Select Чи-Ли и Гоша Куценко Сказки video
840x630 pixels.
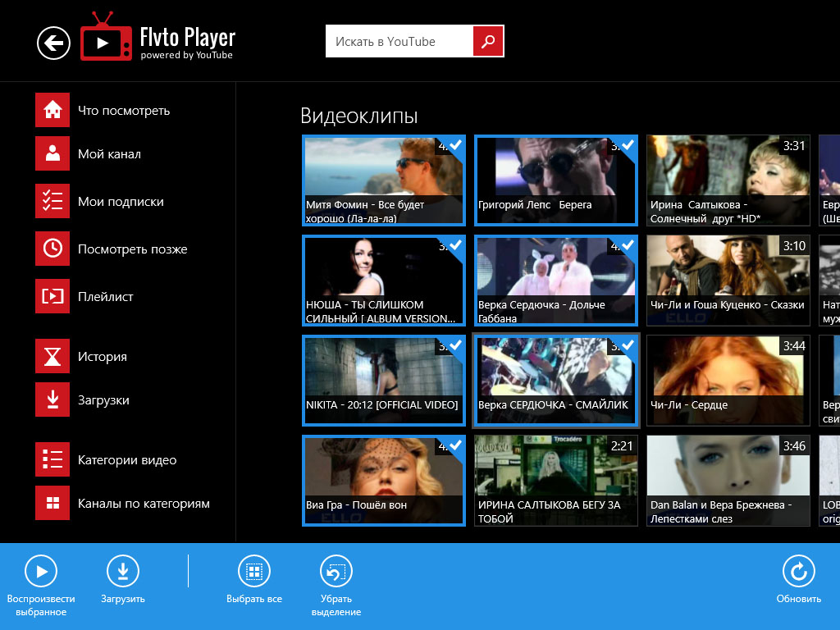(x=728, y=281)
